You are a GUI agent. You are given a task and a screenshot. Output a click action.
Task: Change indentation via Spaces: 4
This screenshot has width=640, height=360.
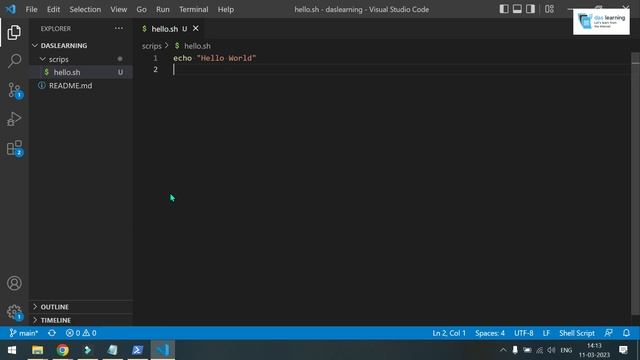pyautogui.click(x=490, y=333)
